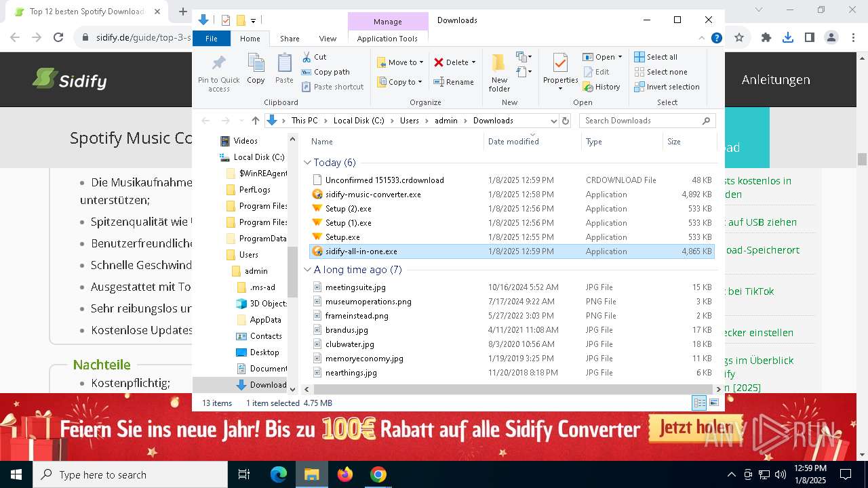This screenshot has width=868, height=488.
Task: Select clubwater.jpg file
Action: coord(512,344)
